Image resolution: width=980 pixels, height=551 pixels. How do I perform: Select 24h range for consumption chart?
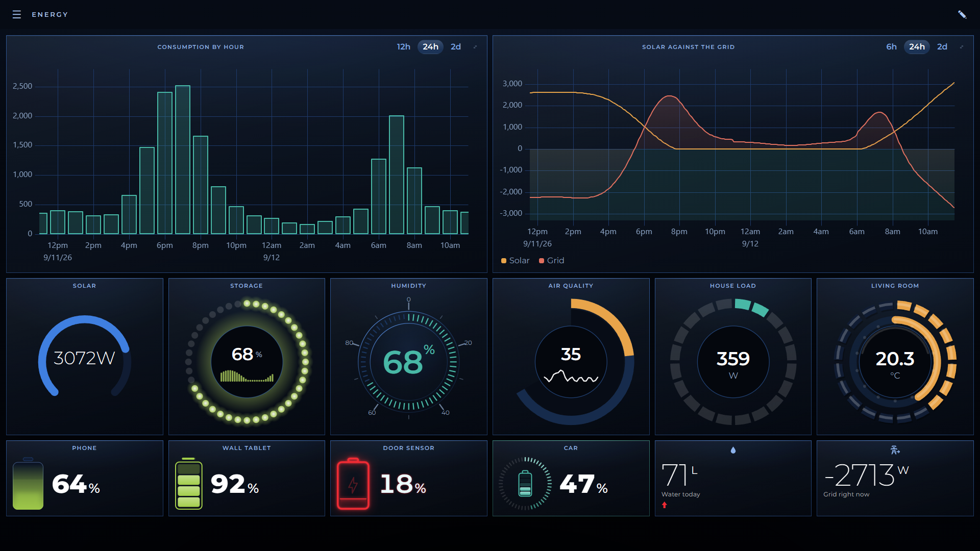coord(430,47)
